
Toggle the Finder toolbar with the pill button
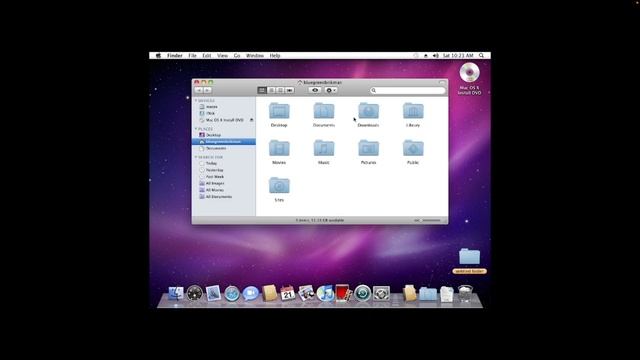[x=442, y=82]
